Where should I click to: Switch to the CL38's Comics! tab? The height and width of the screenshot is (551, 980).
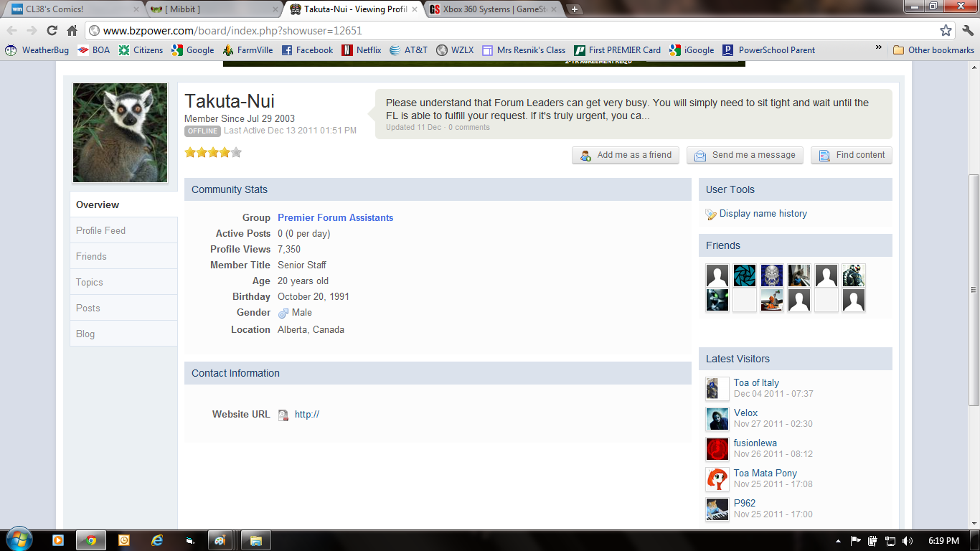(x=75, y=9)
